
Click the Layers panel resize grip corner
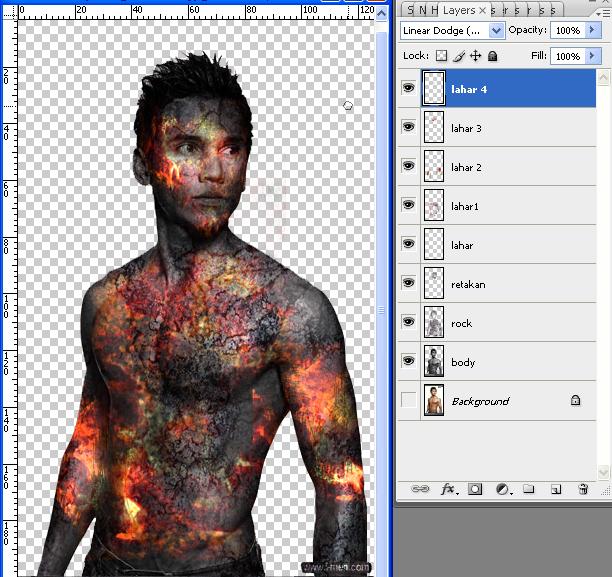click(607, 491)
